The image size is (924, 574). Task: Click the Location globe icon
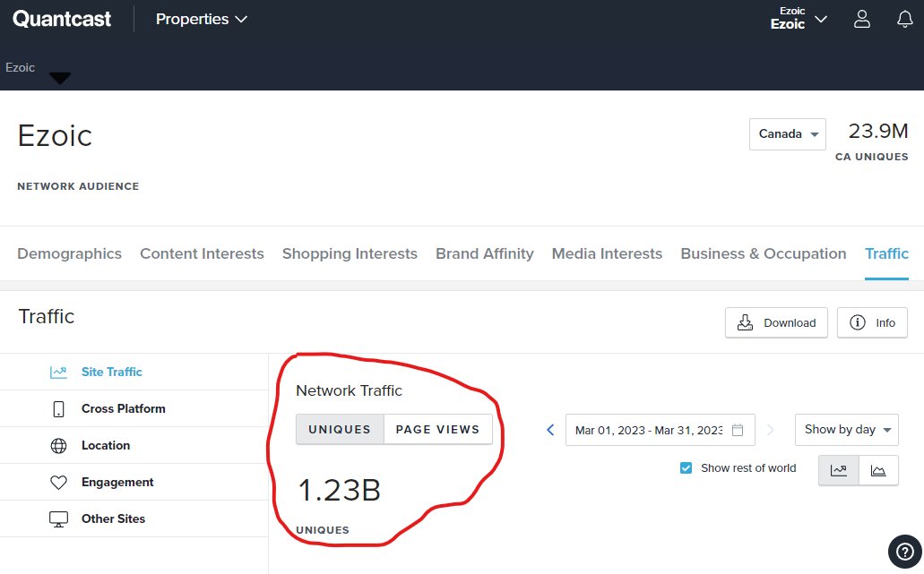point(58,446)
